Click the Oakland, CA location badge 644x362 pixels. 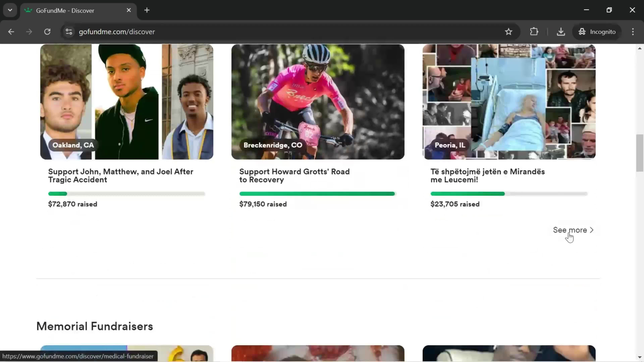point(73,145)
